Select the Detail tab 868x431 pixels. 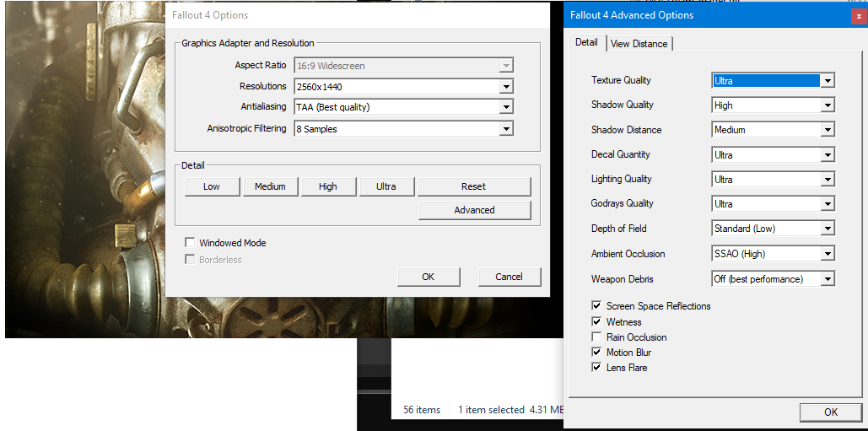tap(586, 43)
